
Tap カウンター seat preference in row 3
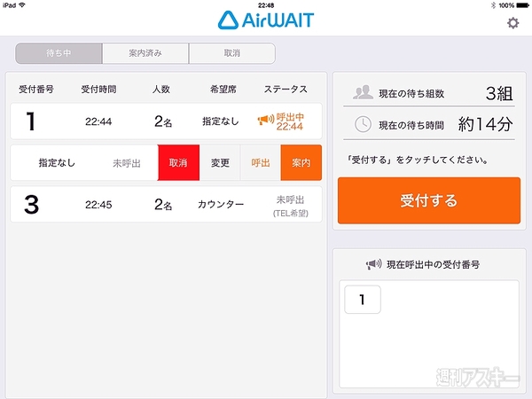point(221,204)
